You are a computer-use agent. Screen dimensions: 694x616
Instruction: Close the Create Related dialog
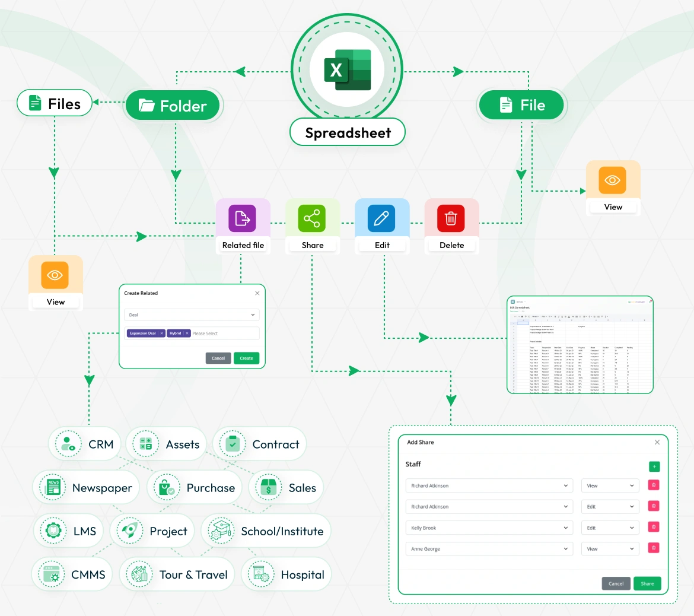click(x=257, y=293)
